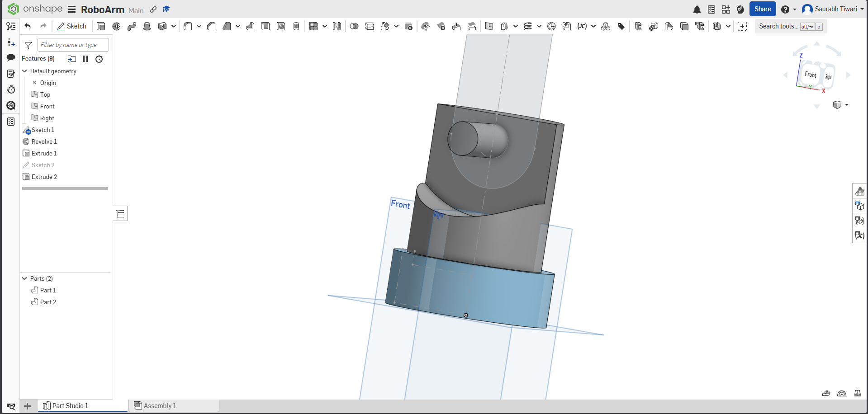
Task: Select the Extrude tool icon
Action: pos(101,26)
